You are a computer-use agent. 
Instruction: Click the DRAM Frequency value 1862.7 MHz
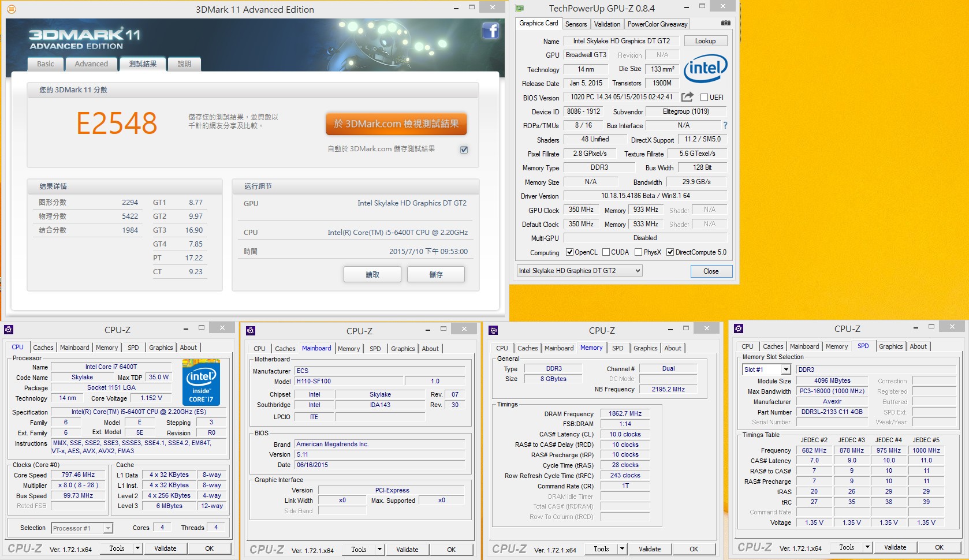point(625,413)
